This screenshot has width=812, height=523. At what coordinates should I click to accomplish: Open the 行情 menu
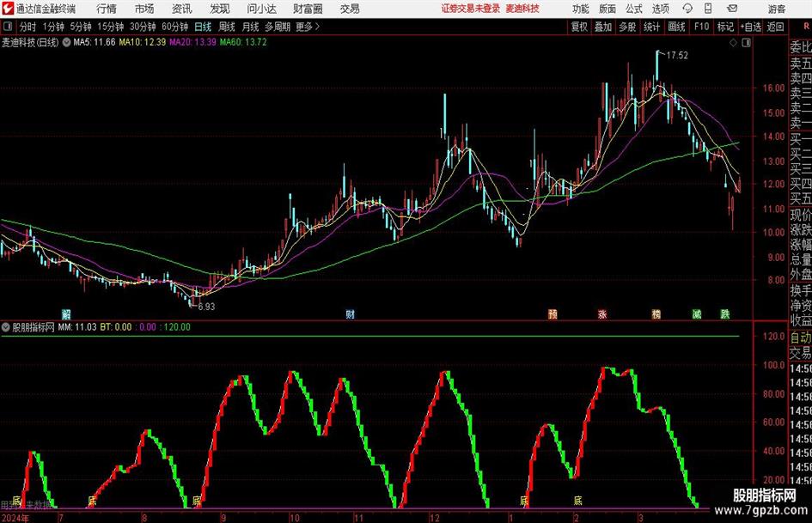point(107,9)
